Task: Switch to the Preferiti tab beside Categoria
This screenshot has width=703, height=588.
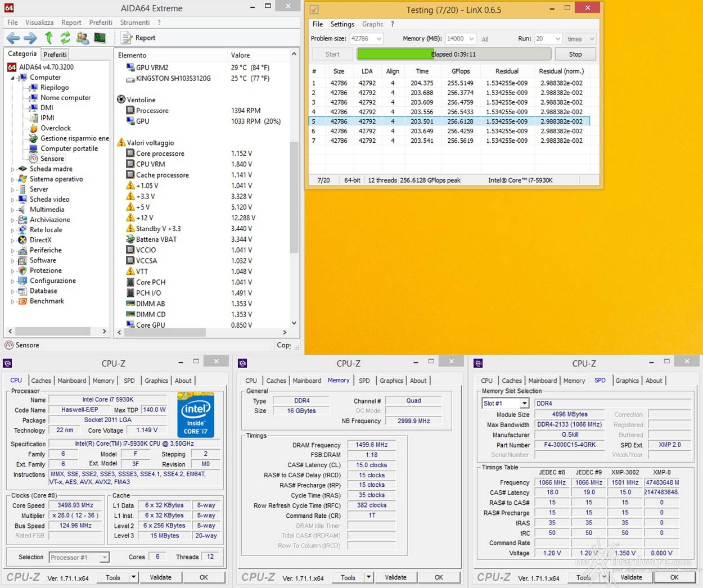Action: click(55, 55)
